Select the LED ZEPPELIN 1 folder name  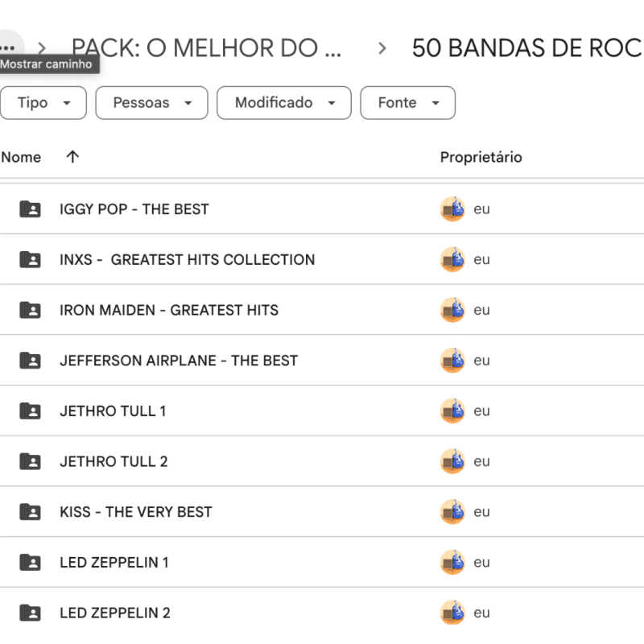pos(114,563)
